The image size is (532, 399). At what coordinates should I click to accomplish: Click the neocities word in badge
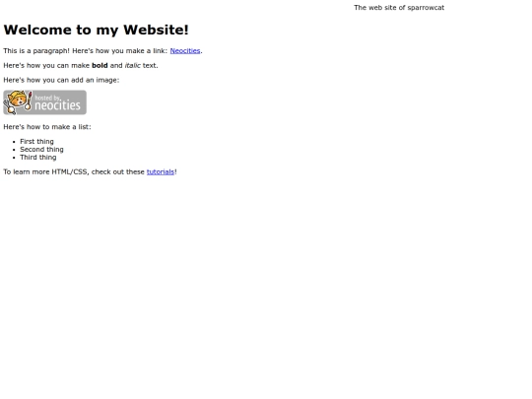[58, 105]
